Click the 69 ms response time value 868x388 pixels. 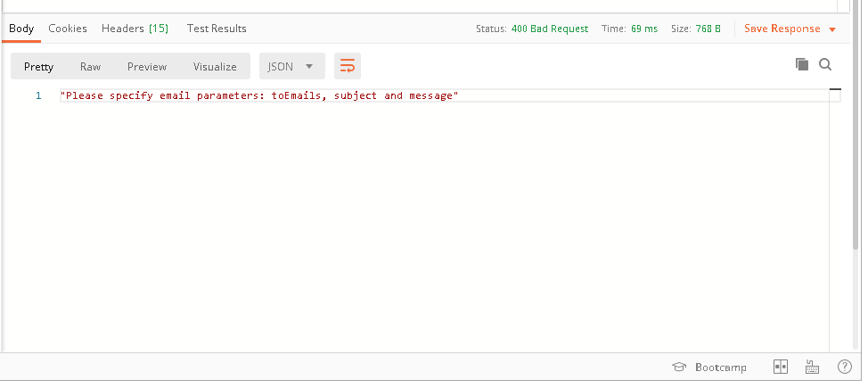[x=644, y=29]
